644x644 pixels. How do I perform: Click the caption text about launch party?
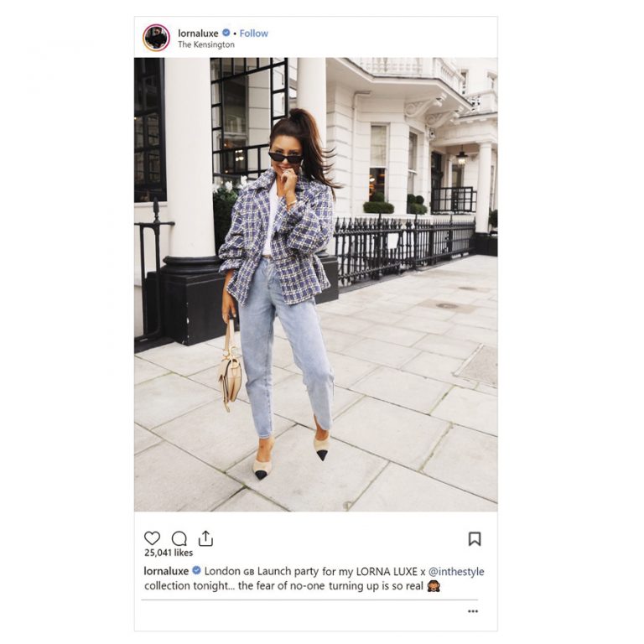pyautogui.click(x=314, y=579)
